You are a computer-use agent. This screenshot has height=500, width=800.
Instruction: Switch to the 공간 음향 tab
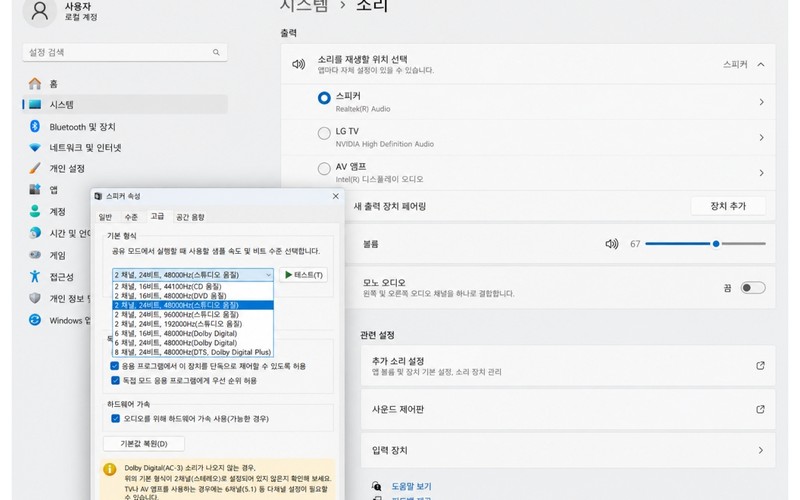[x=190, y=217]
